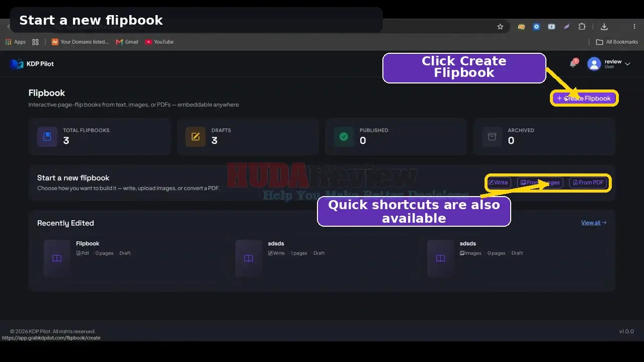Click the Published checkmark icon

[x=344, y=136]
